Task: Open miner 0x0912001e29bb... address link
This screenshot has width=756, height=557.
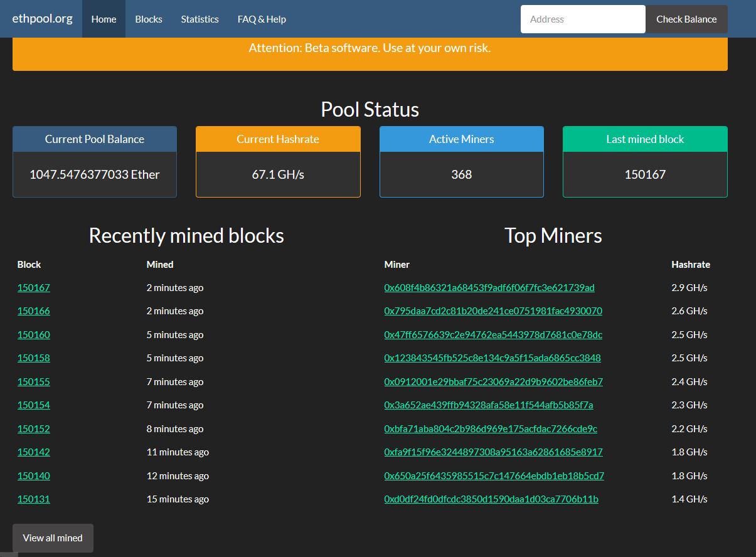Action: (494, 382)
